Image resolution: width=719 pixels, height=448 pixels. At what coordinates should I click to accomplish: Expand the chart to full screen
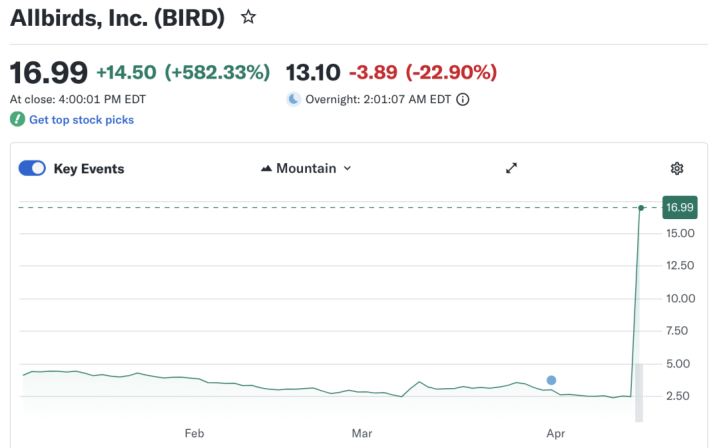511,168
